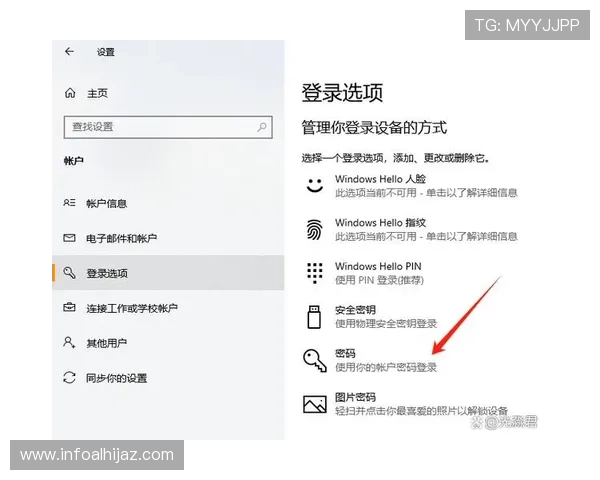
Task: Click the key icon for 密码 option
Action: [x=315, y=360]
